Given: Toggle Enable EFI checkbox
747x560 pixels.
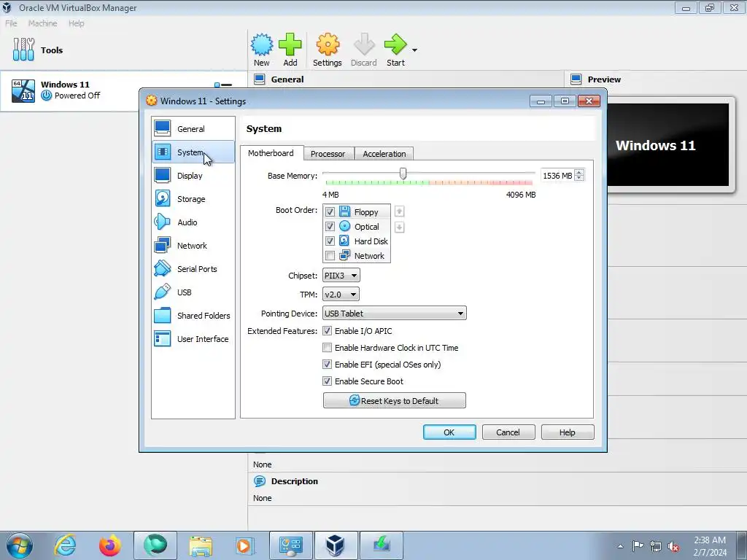Looking at the screenshot, I should click(x=328, y=365).
